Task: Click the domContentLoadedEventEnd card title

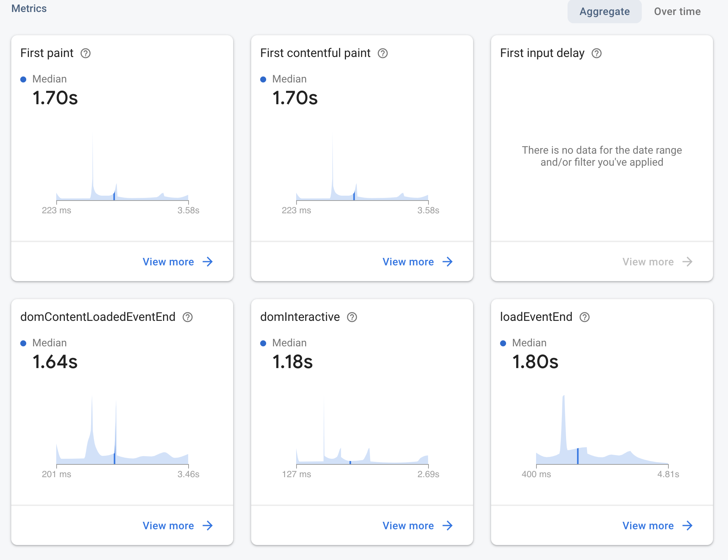Action: click(98, 317)
